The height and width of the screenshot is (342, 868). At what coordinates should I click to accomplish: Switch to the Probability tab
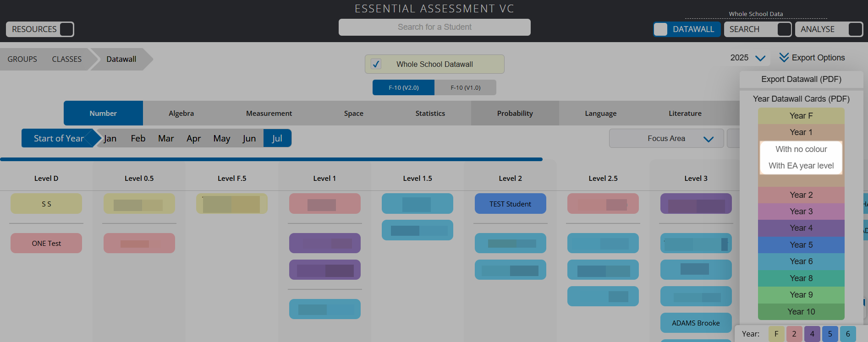(515, 113)
